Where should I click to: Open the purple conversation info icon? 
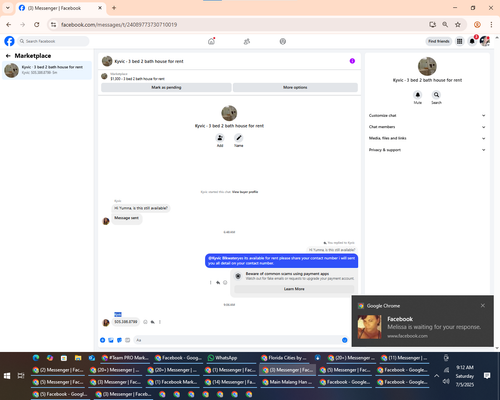point(352,61)
